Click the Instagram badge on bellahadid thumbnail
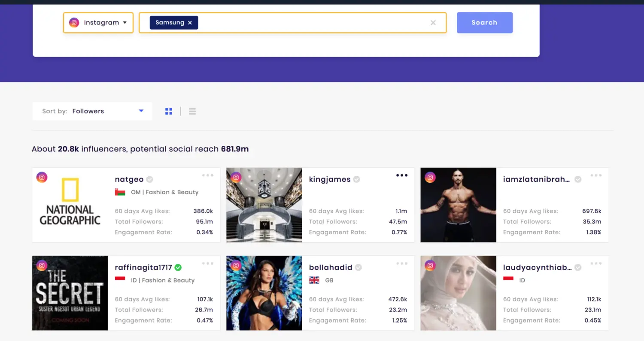Image resolution: width=644 pixels, height=341 pixels. [236, 266]
